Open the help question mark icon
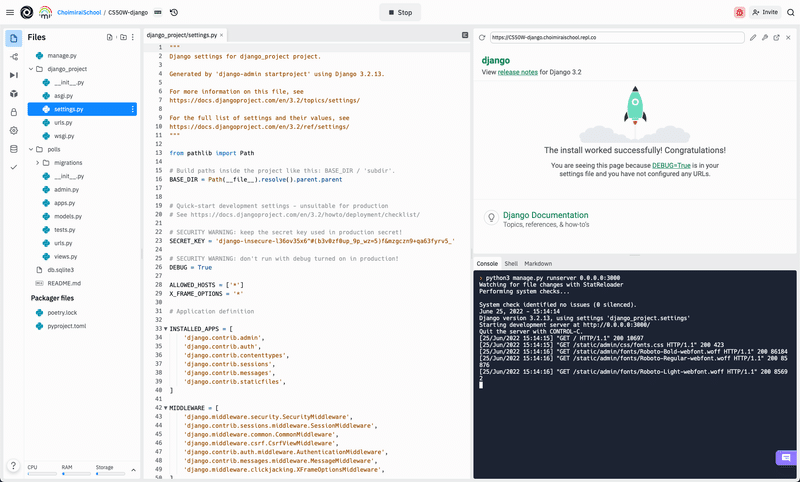This screenshot has height=482, width=800. coord(14,466)
